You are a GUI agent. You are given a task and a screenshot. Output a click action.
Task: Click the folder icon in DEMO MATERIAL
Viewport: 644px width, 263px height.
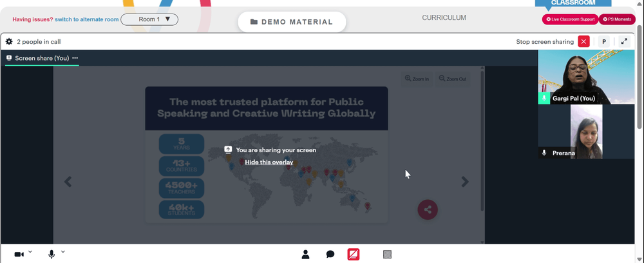pos(254,22)
